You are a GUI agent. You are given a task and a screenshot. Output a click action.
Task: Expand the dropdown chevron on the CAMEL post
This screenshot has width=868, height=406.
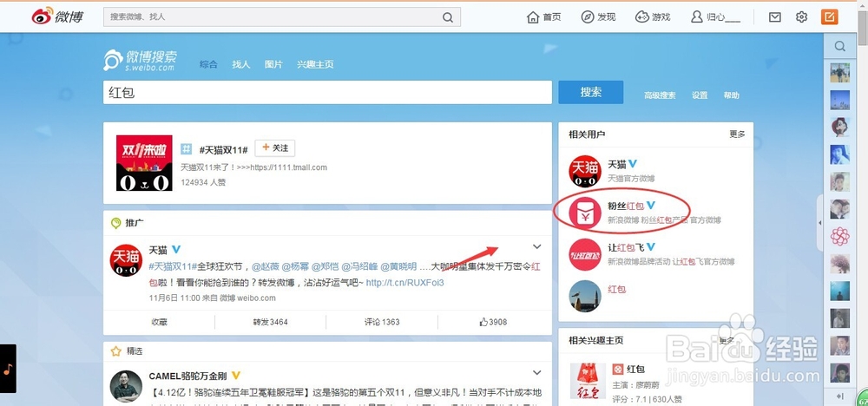tap(536, 373)
